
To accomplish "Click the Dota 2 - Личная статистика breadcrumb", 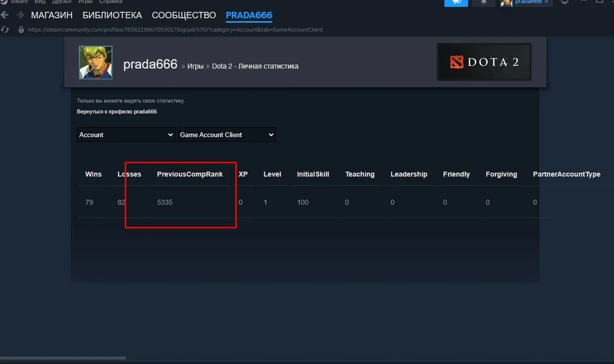I will (255, 66).
